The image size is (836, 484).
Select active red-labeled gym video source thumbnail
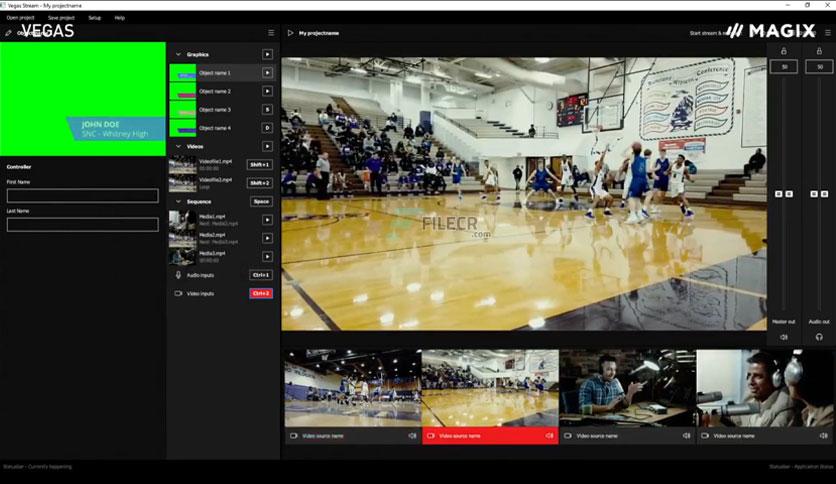coord(490,388)
